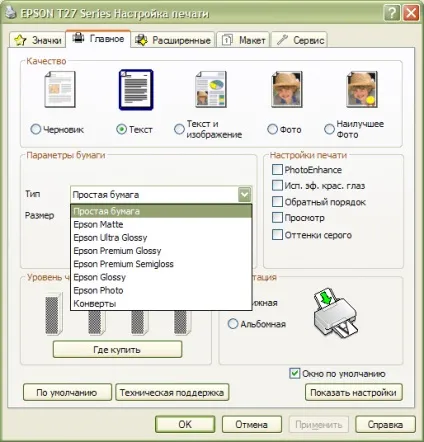Image resolution: width=424 pixels, height=442 pixels.
Task: Choose highlighted Простая бумага list option
Action: pyautogui.click(x=161, y=211)
